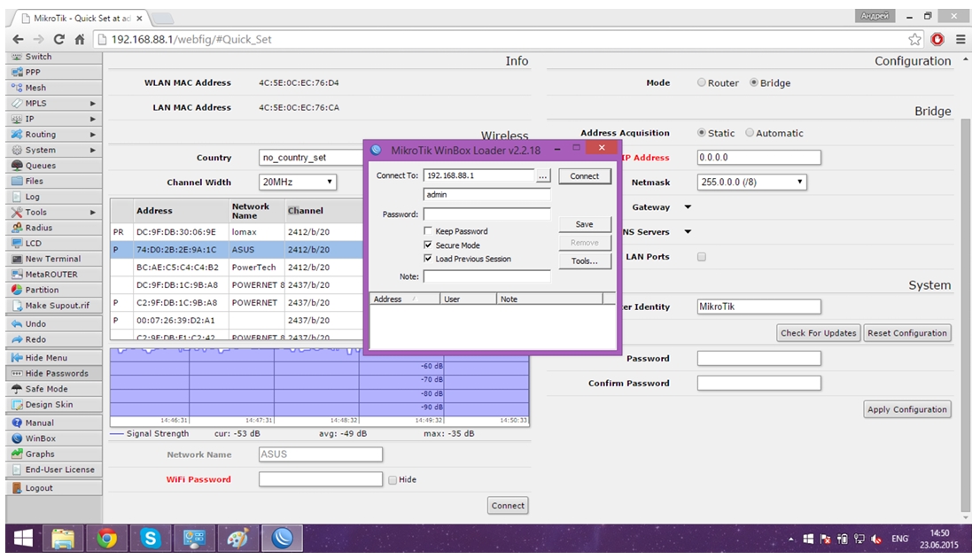Reload the page with the refresh icon
The image size is (980, 559).
pyautogui.click(x=58, y=39)
